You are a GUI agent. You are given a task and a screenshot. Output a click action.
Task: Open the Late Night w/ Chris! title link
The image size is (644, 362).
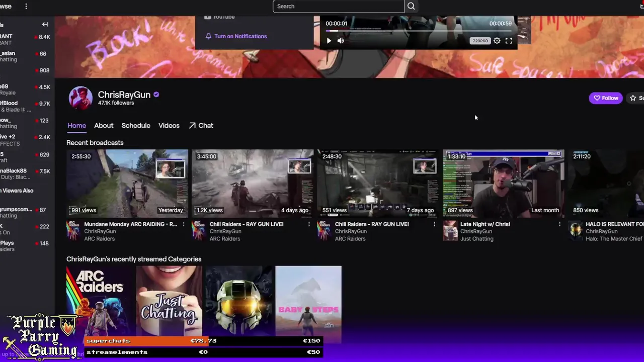[485, 224]
